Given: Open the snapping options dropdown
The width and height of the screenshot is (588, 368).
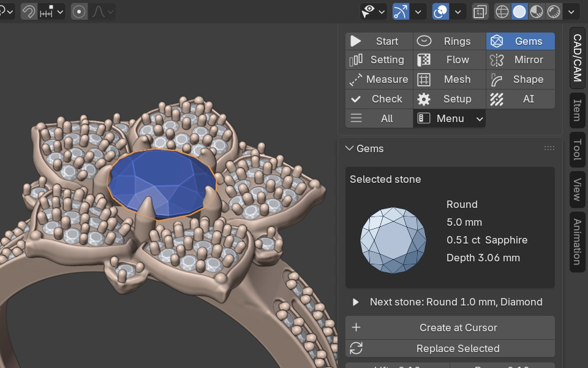Looking at the screenshot, I should 51,12.
